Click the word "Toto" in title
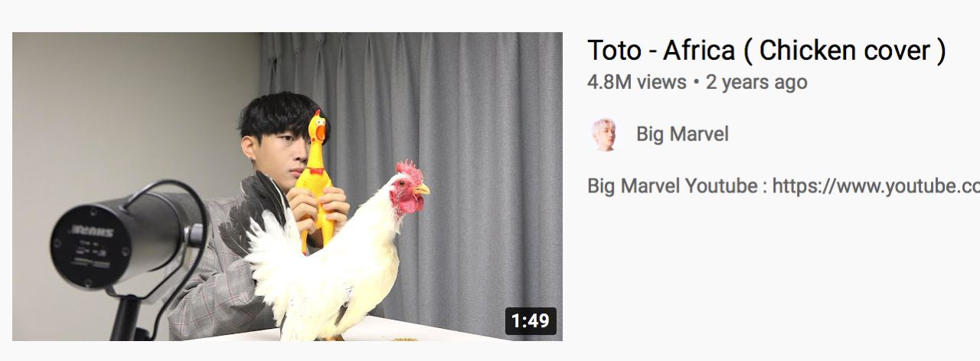The height and width of the screenshot is (361, 980). [x=614, y=51]
